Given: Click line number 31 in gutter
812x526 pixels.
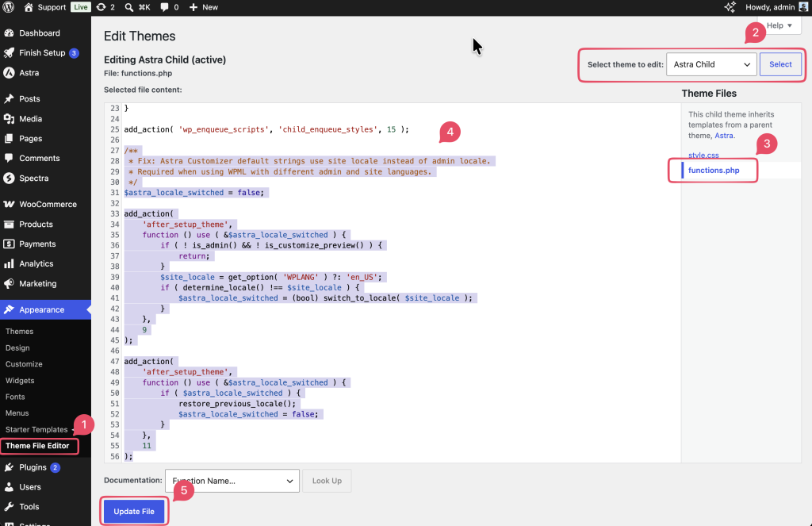Looking at the screenshot, I should (x=114, y=193).
